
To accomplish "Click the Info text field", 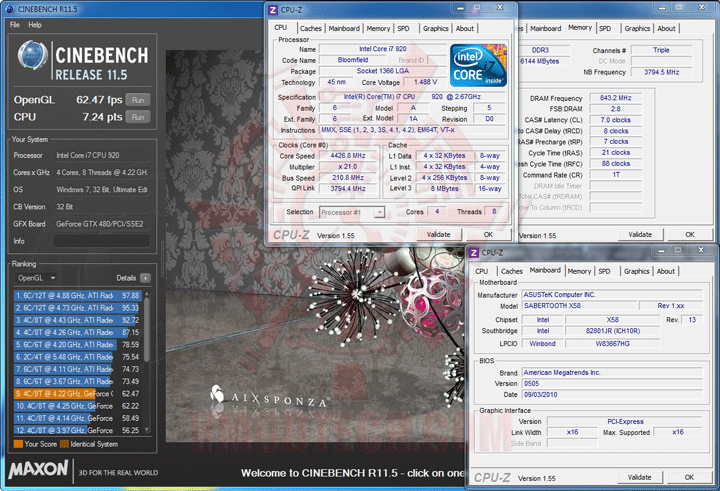I will 102,241.
